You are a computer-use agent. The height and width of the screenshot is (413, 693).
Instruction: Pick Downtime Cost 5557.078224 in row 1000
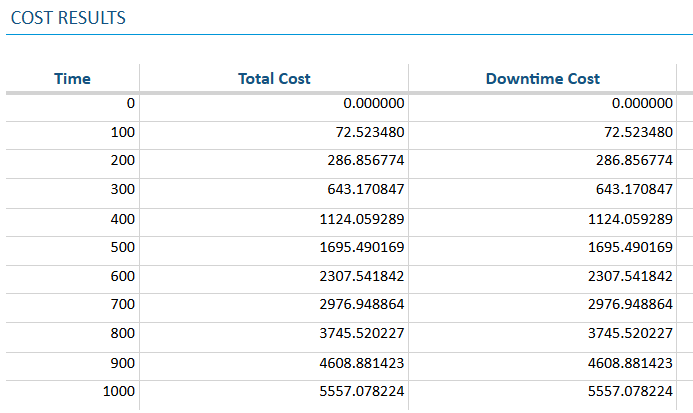coord(630,391)
